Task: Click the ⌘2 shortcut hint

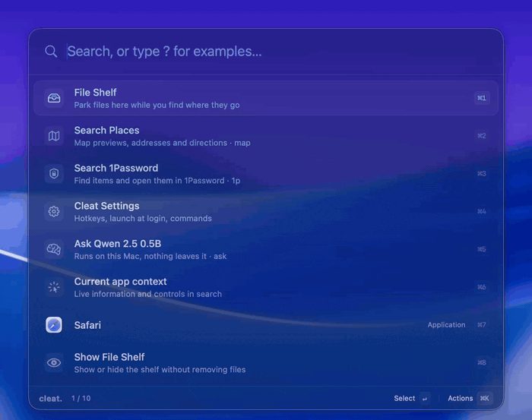Action: (x=482, y=136)
